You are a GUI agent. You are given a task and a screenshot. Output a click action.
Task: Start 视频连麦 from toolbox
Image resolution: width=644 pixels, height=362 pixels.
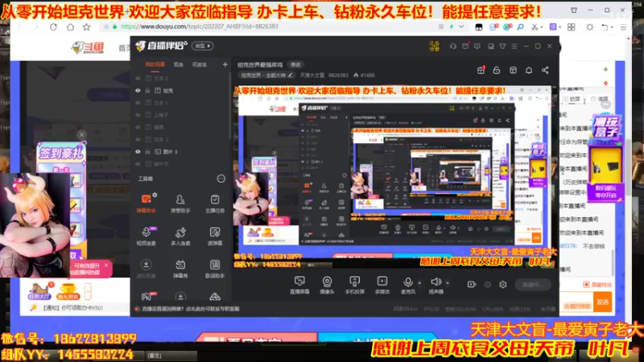[x=147, y=236]
